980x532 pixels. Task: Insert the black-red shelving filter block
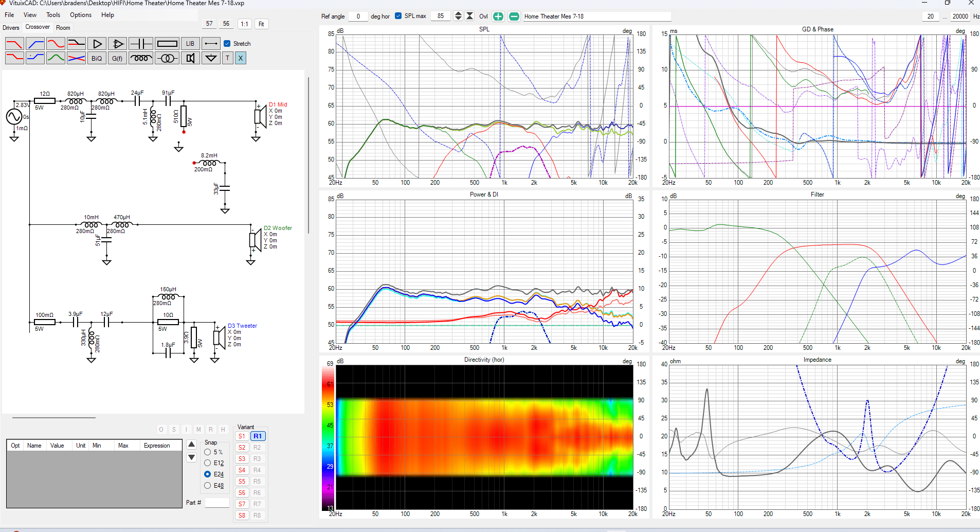click(76, 44)
